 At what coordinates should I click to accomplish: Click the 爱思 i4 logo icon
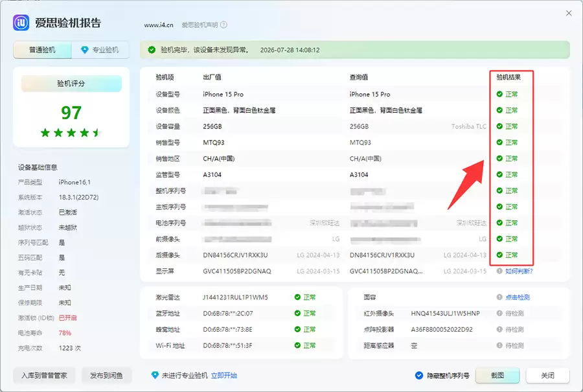(x=21, y=23)
